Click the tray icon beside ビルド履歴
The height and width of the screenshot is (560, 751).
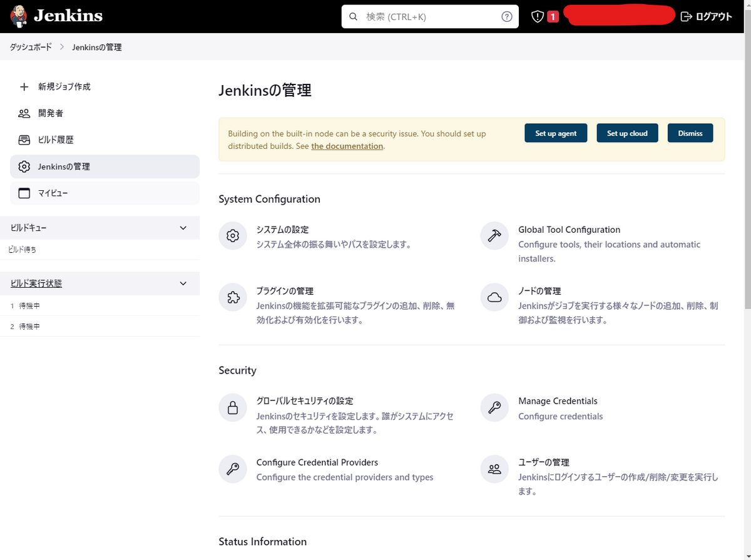pos(24,140)
